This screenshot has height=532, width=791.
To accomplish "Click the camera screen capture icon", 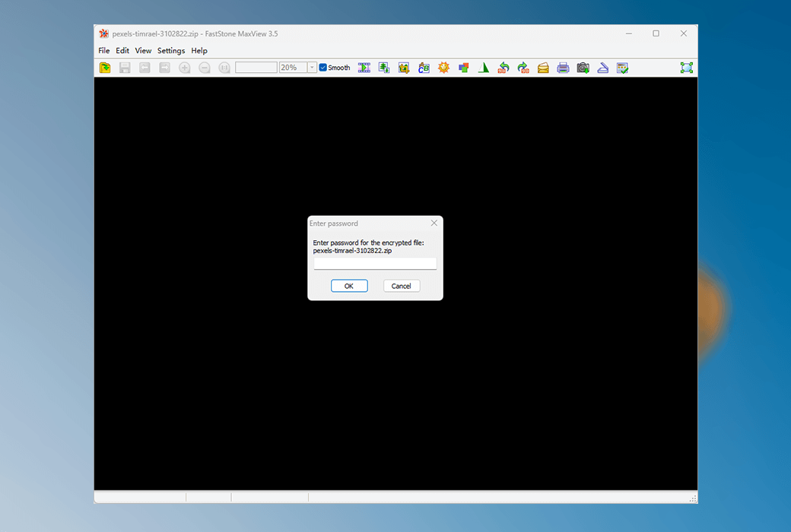I will coord(583,68).
